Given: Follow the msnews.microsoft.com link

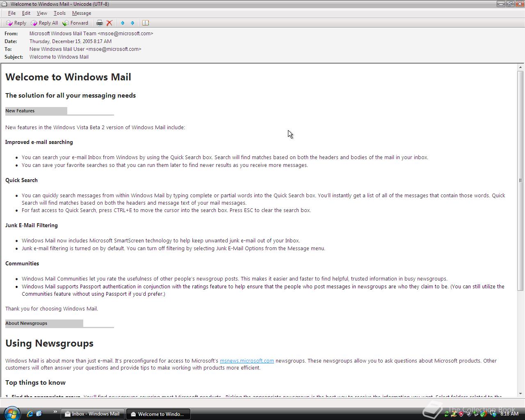Looking at the screenshot, I should (x=247, y=361).
